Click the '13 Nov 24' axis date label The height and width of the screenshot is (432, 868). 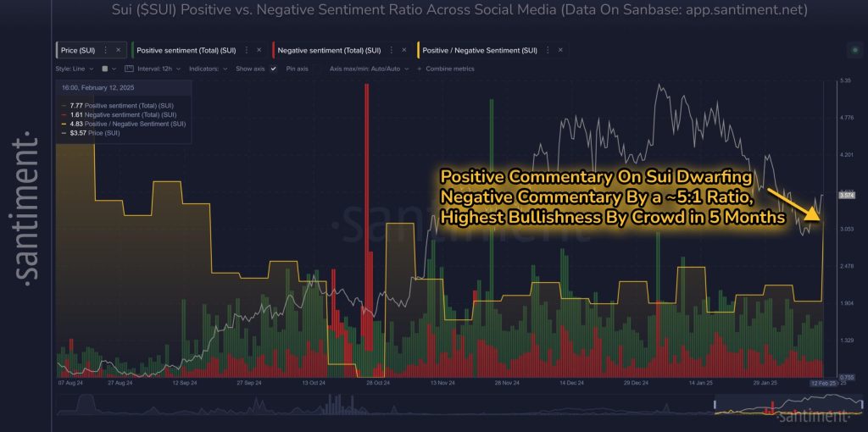pyautogui.click(x=442, y=383)
